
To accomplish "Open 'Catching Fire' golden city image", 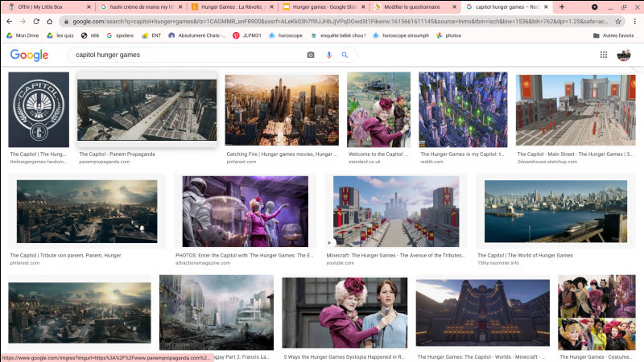I will [x=282, y=110].
